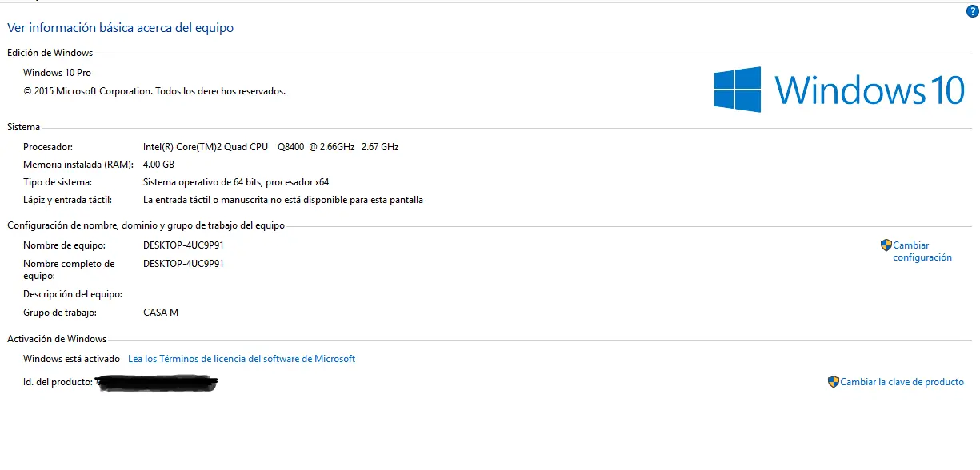Open the Cambiar configuración link
The height and width of the screenshot is (470, 980).
(x=922, y=252)
